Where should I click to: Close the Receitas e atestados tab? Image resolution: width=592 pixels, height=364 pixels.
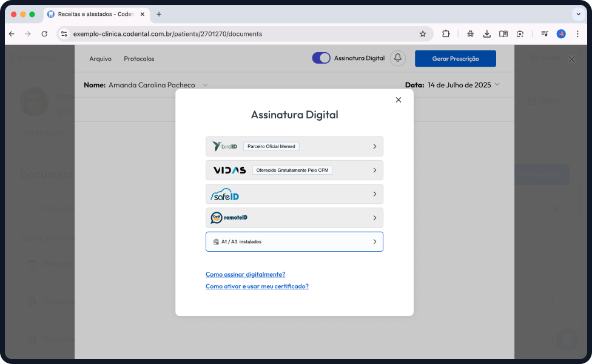pos(143,15)
